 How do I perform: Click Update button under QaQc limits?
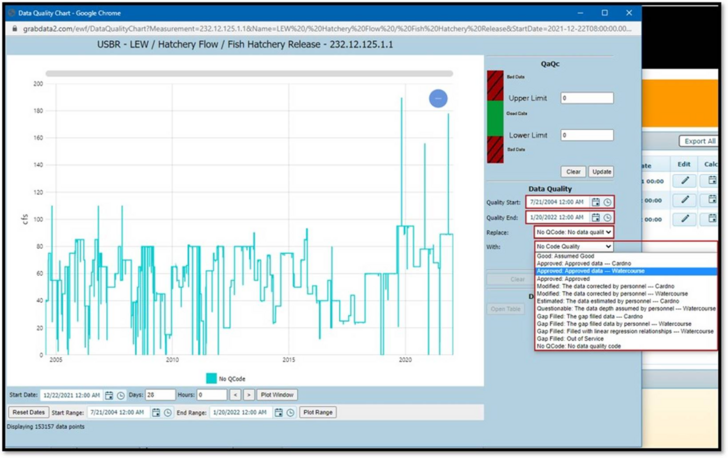click(601, 171)
